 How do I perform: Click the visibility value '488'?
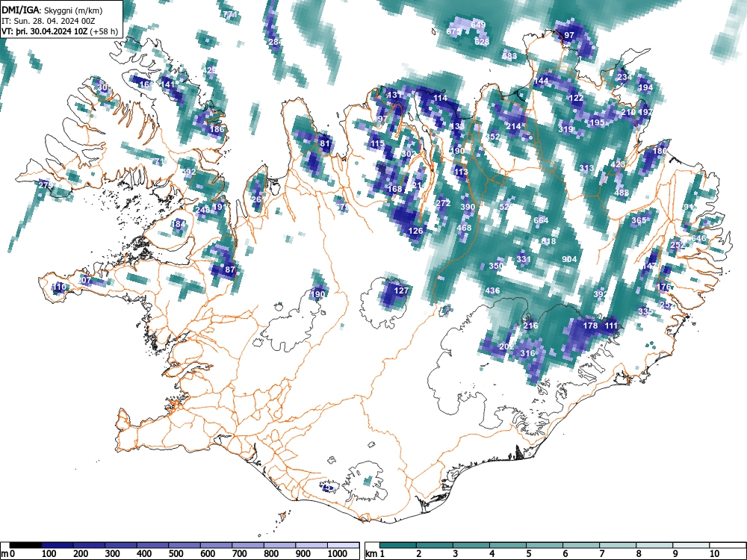pos(622,193)
